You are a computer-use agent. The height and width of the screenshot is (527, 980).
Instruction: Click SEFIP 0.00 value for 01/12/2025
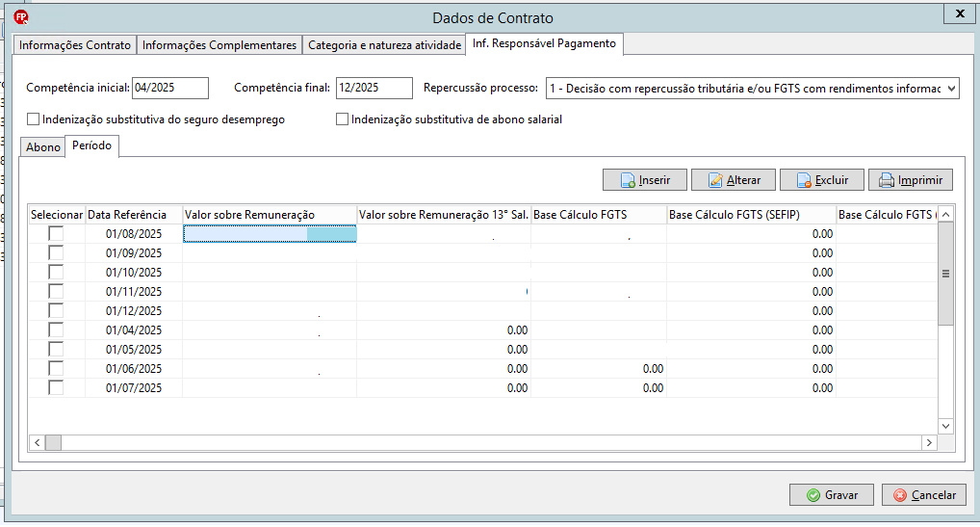pyautogui.click(x=822, y=310)
